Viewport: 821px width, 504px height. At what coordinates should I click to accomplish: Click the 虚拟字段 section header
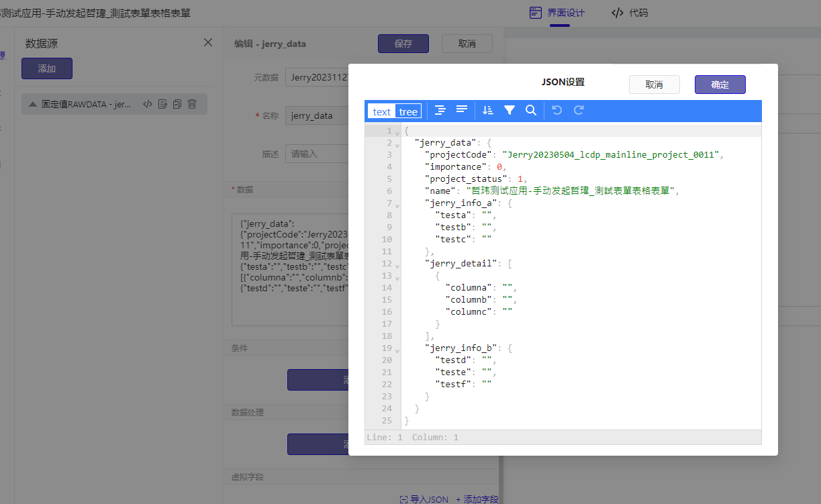click(x=248, y=477)
